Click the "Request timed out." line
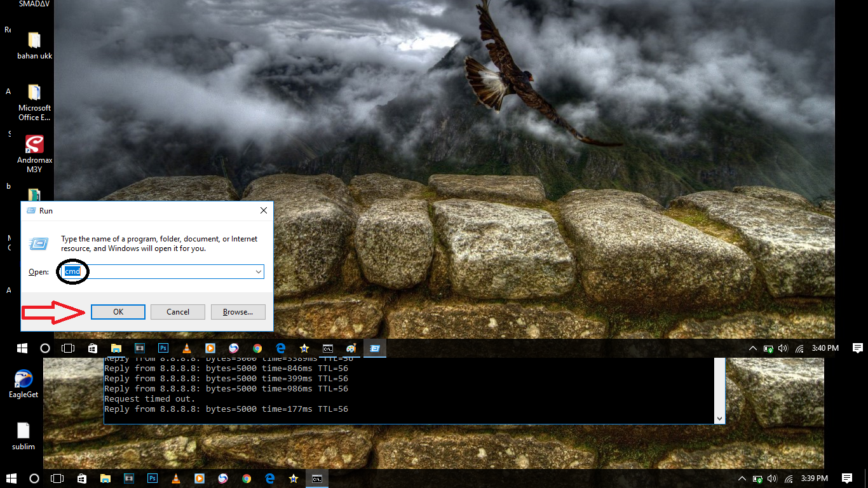Screen dimensions: 868x488 click(150, 399)
